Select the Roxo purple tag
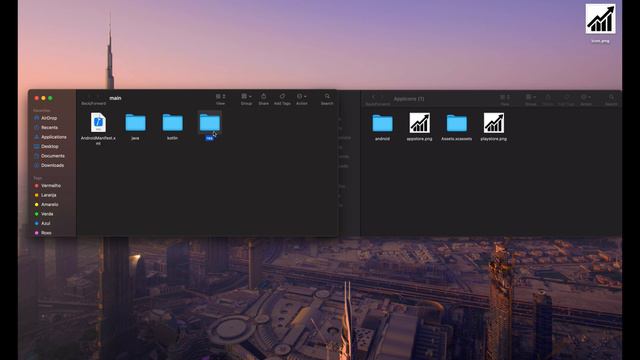 [x=43, y=233]
